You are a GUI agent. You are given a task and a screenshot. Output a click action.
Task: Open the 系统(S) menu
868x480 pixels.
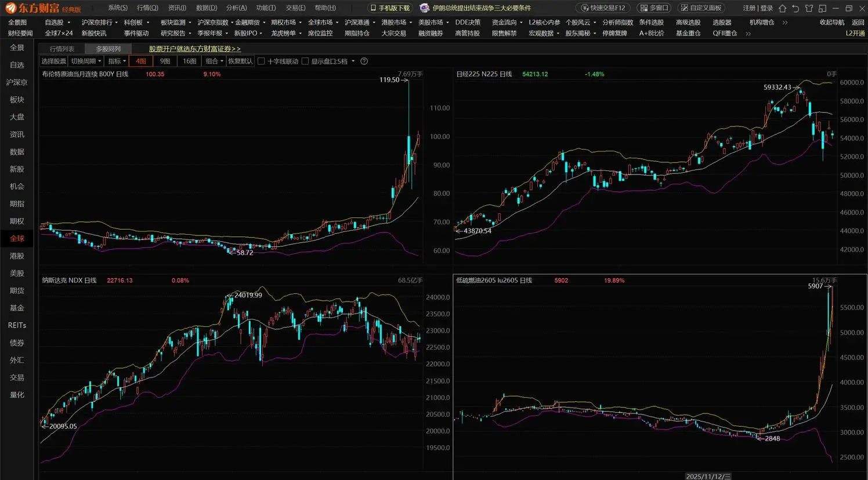click(x=118, y=8)
